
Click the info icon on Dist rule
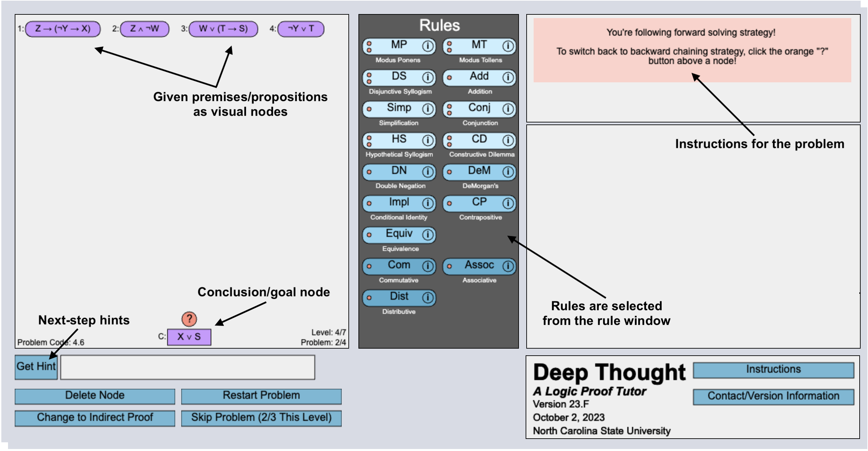tap(428, 298)
